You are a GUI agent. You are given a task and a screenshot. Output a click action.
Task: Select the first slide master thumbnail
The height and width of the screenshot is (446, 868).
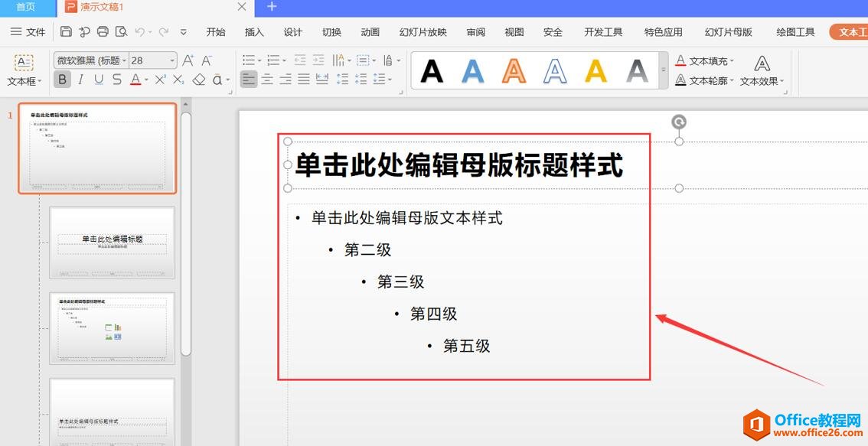(97, 148)
